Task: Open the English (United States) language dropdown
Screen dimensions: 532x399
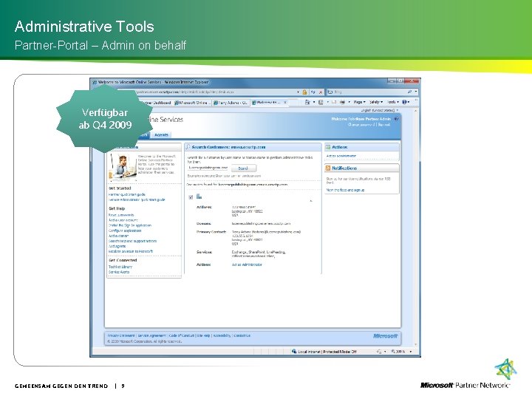Action: [x=380, y=110]
